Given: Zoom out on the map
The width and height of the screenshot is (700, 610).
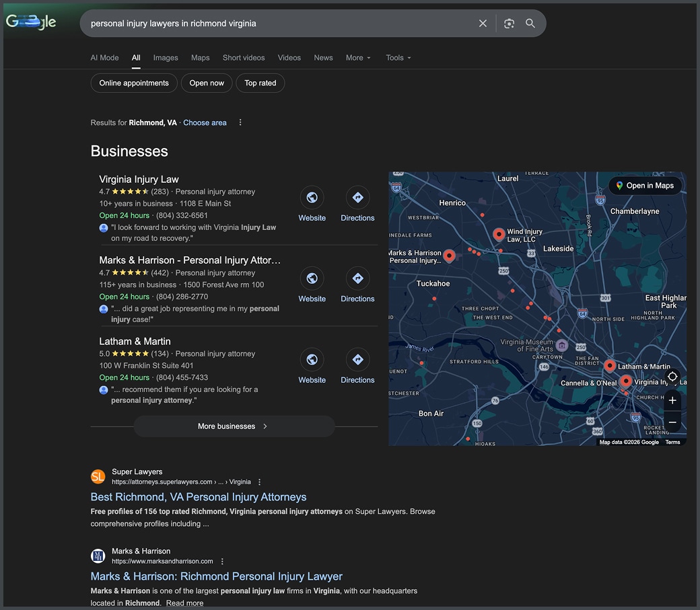Looking at the screenshot, I should (672, 422).
